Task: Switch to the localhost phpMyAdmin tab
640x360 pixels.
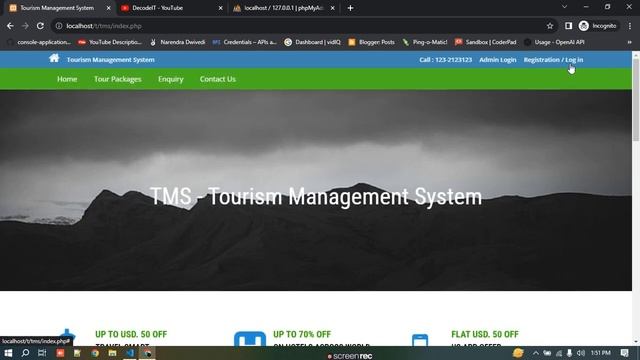Action: 284,8
